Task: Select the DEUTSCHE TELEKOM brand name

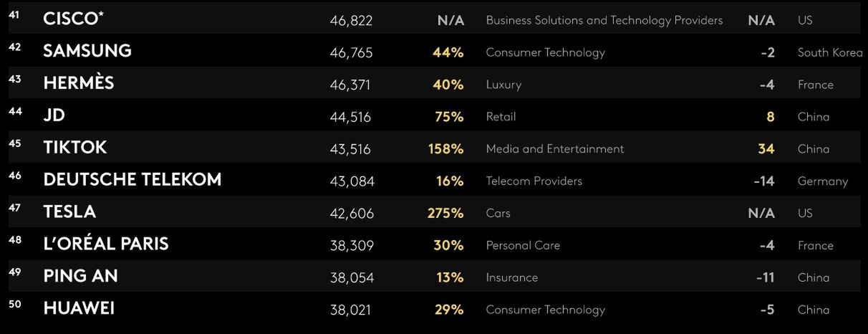Action: (132, 180)
